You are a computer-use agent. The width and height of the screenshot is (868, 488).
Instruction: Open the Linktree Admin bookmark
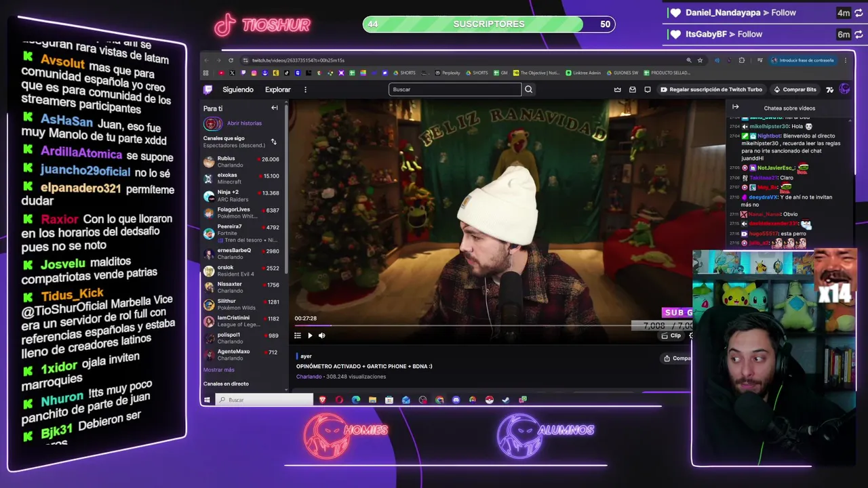583,73
